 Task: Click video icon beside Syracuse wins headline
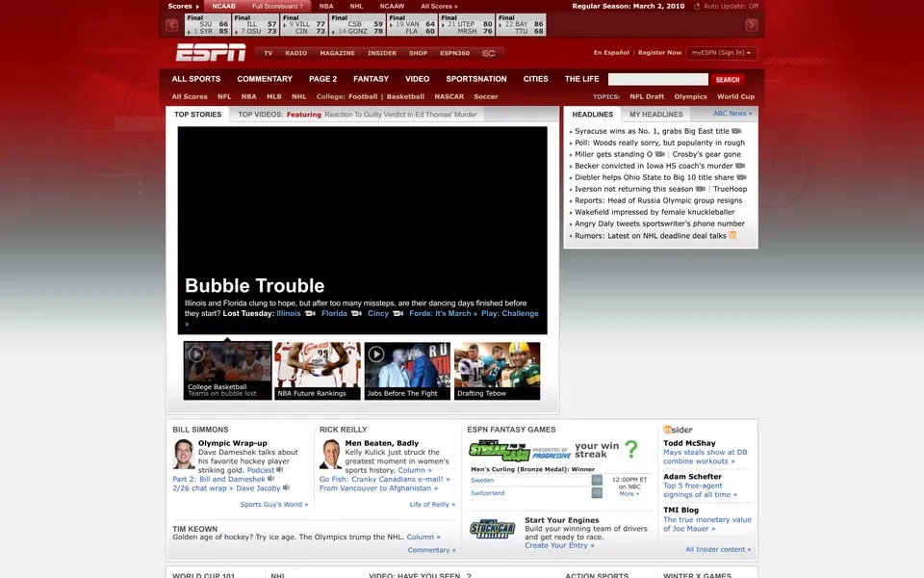[736, 131]
